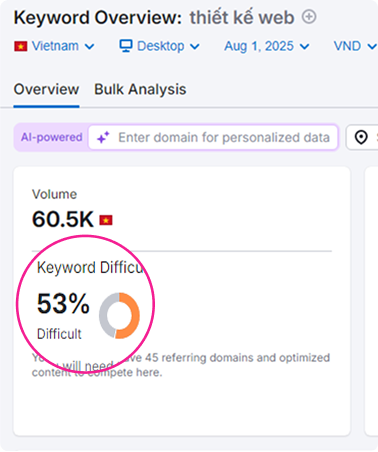Click the keyword text thiết kế web

242,18
